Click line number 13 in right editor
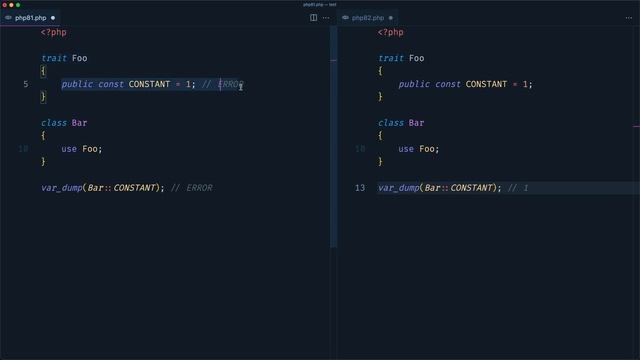This screenshot has width=640, height=360. [x=360, y=188]
